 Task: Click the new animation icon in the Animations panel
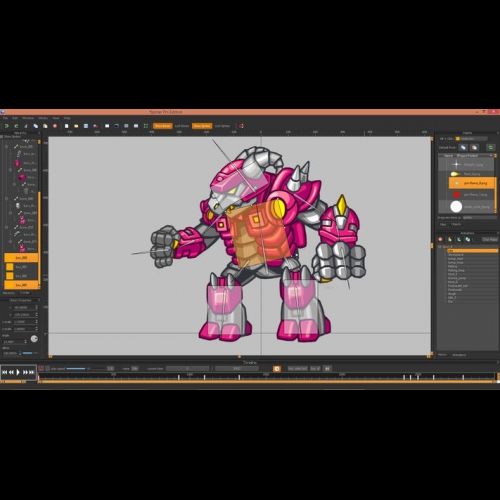tap(450, 239)
